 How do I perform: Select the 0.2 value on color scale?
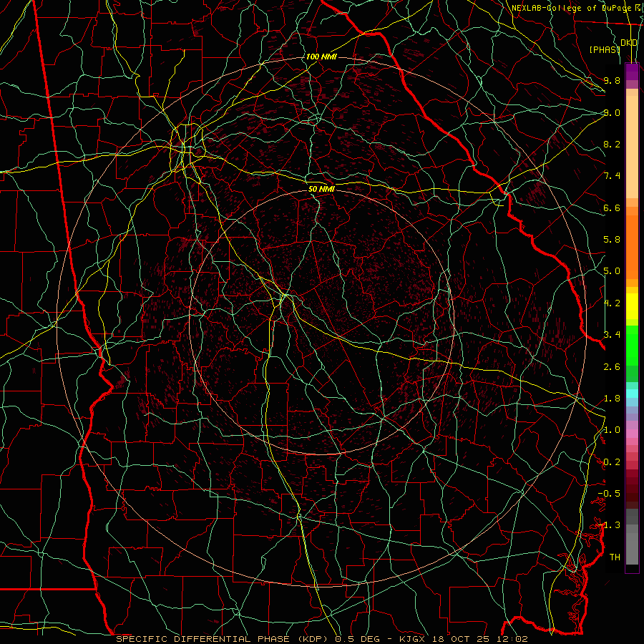[612, 462]
